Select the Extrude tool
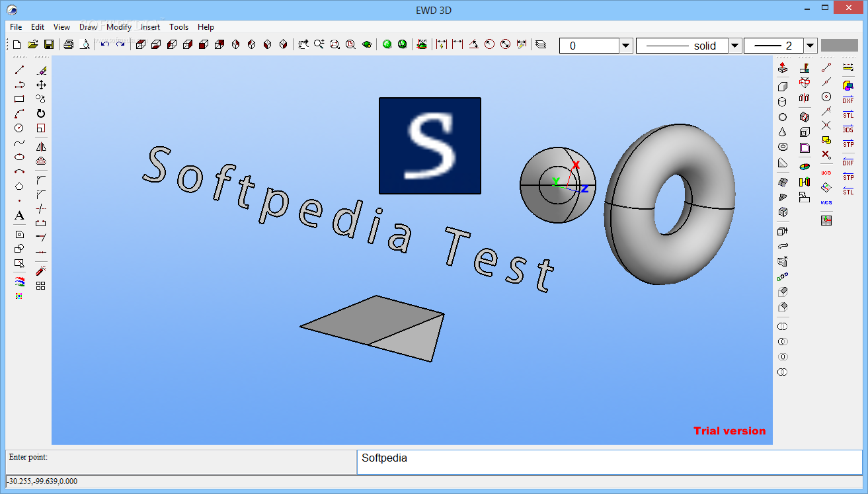 point(783,231)
